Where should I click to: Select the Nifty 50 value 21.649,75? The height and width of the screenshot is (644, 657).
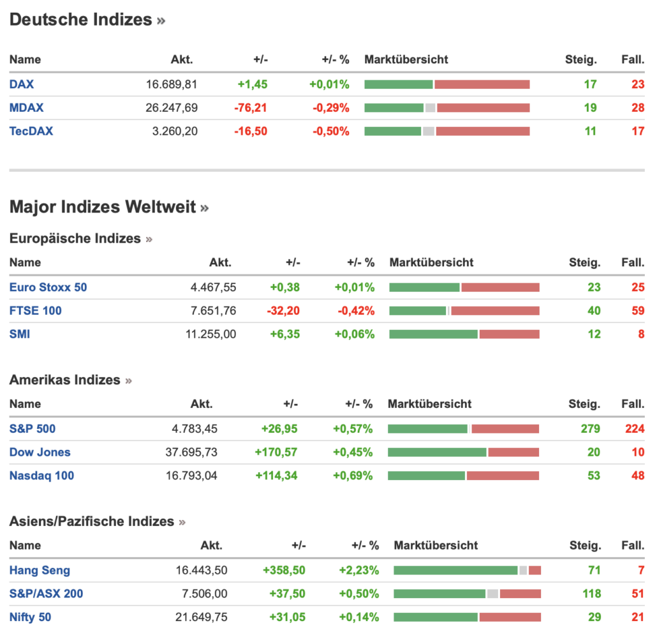click(x=202, y=618)
